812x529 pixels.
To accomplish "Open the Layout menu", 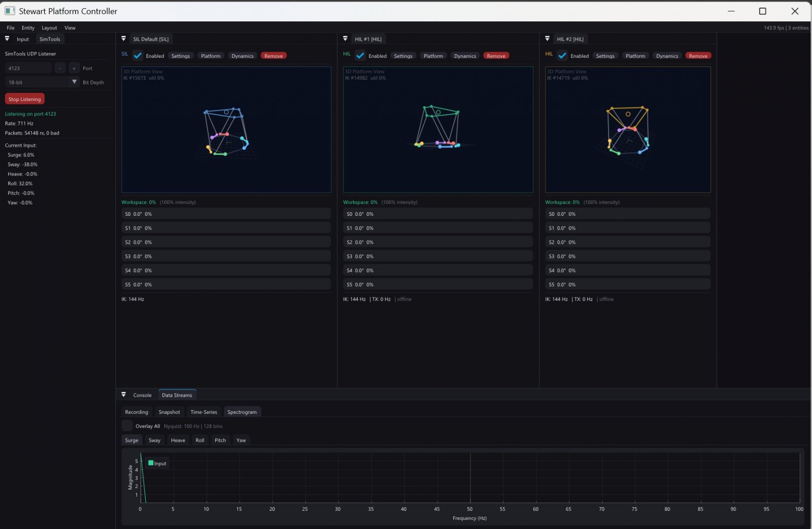I will click(49, 28).
